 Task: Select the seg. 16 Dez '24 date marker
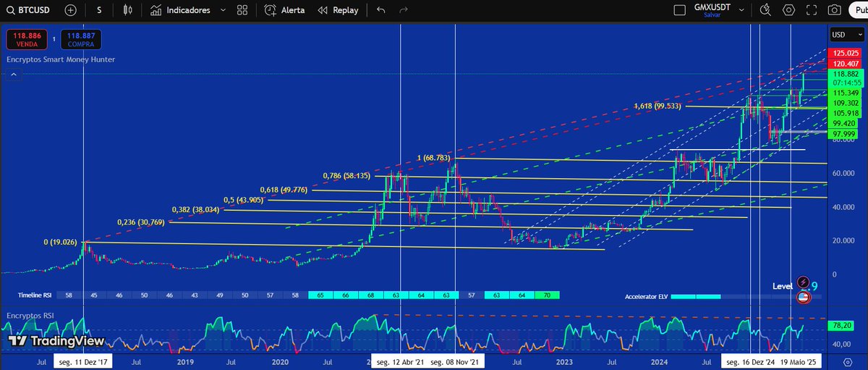(x=751, y=361)
